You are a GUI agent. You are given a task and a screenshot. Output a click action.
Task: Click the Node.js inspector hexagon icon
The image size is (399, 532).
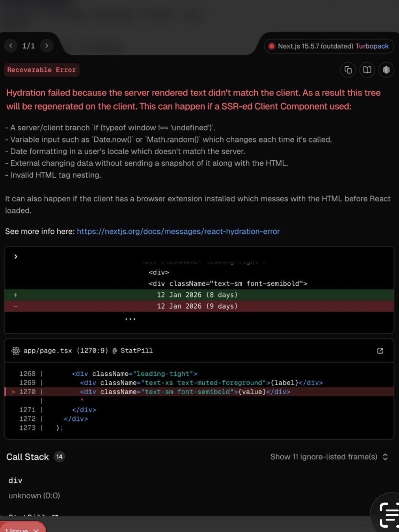coord(386,70)
